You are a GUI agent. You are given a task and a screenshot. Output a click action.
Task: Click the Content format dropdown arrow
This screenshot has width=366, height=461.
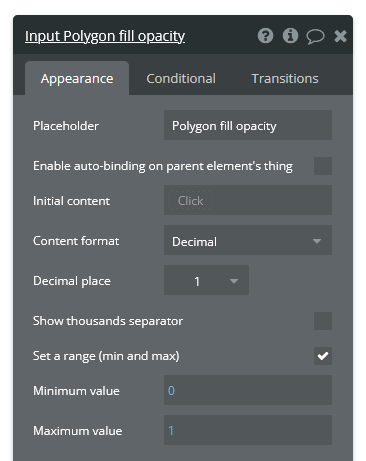point(317,241)
